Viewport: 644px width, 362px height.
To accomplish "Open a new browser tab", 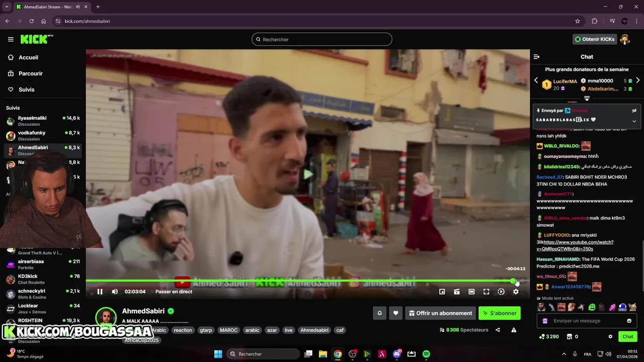I will 98,7.
